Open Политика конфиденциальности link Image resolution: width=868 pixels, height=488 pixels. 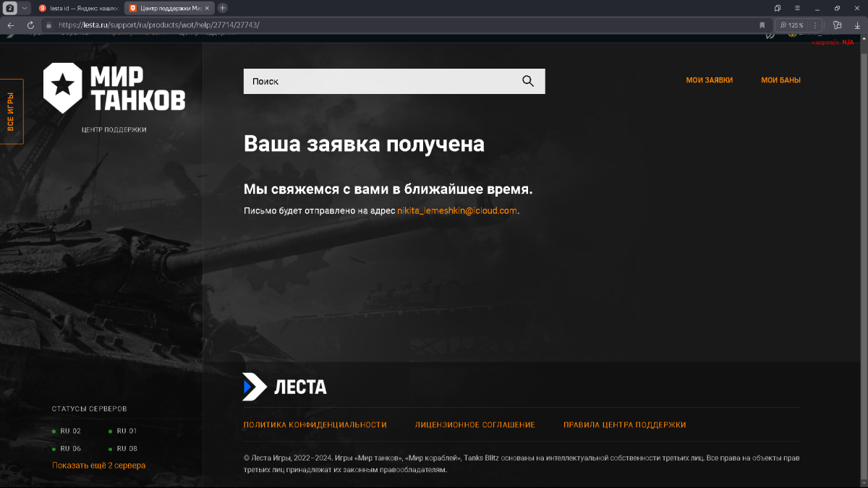[x=315, y=425]
